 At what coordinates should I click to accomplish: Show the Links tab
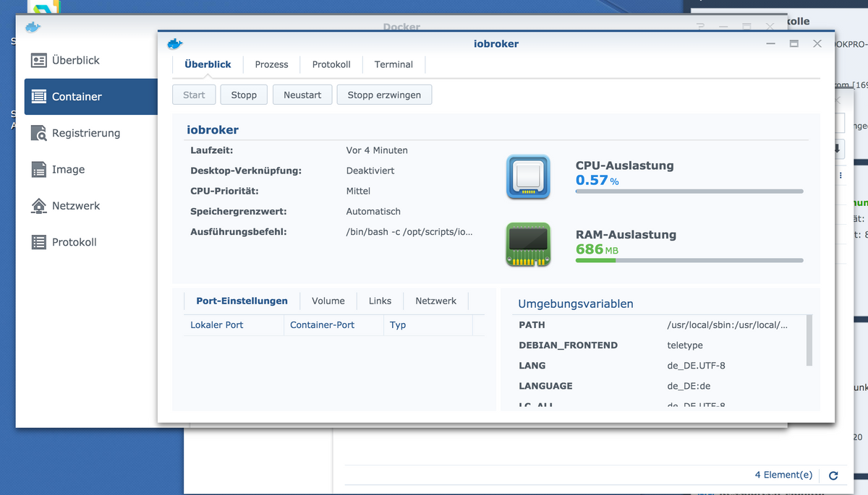click(x=380, y=301)
